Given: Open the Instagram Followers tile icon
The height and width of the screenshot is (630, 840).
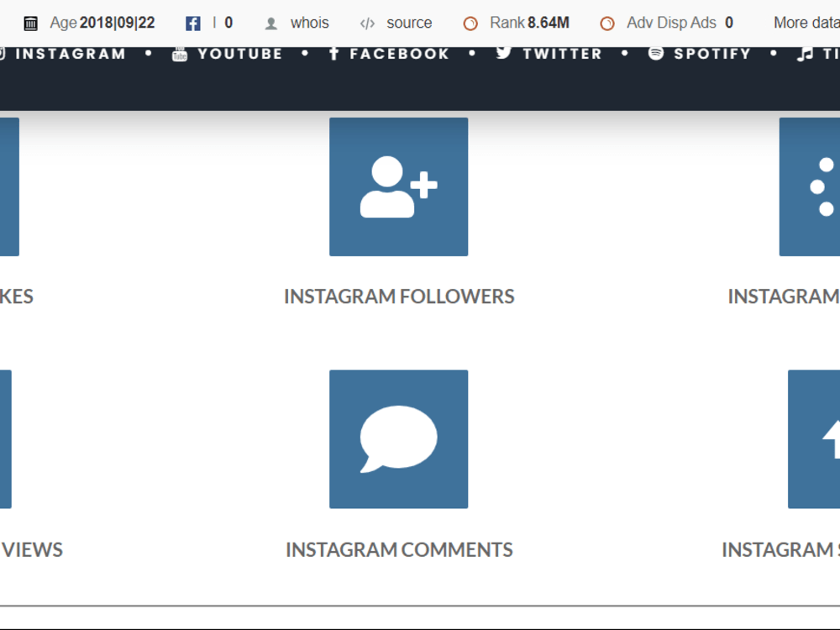Looking at the screenshot, I should (398, 186).
